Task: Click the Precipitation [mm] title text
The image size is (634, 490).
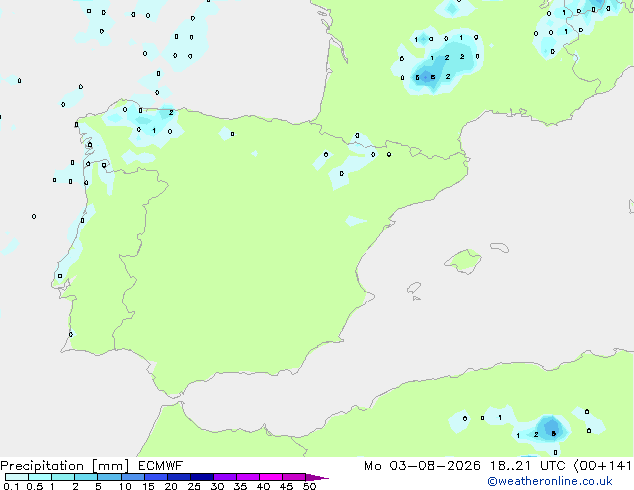Action: [65, 466]
